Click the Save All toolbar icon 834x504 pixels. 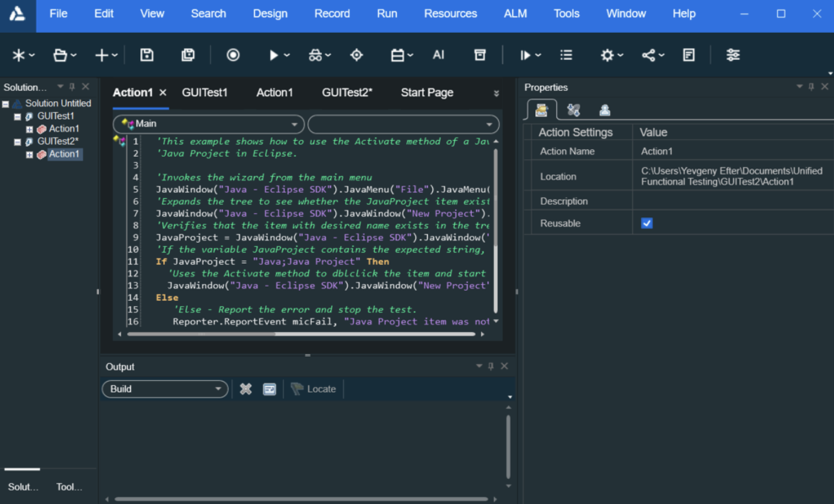click(x=188, y=55)
